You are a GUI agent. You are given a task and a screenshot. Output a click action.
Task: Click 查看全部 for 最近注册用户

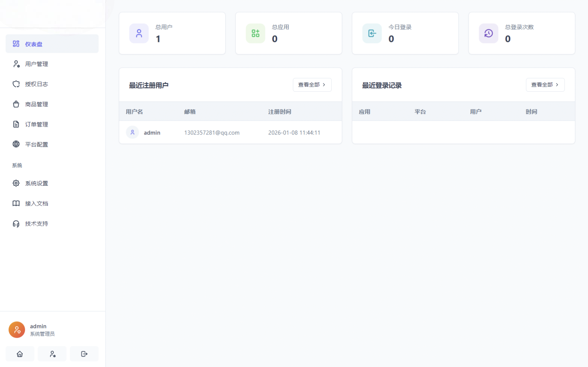(x=312, y=85)
